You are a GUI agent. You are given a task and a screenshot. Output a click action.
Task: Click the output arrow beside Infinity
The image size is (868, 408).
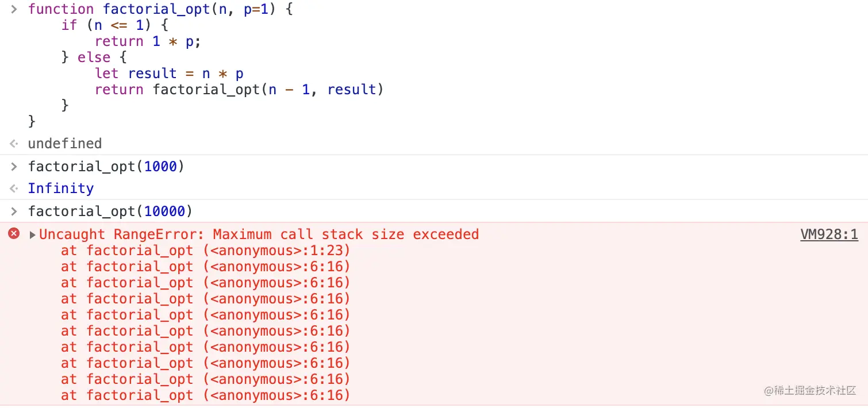point(14,188)
